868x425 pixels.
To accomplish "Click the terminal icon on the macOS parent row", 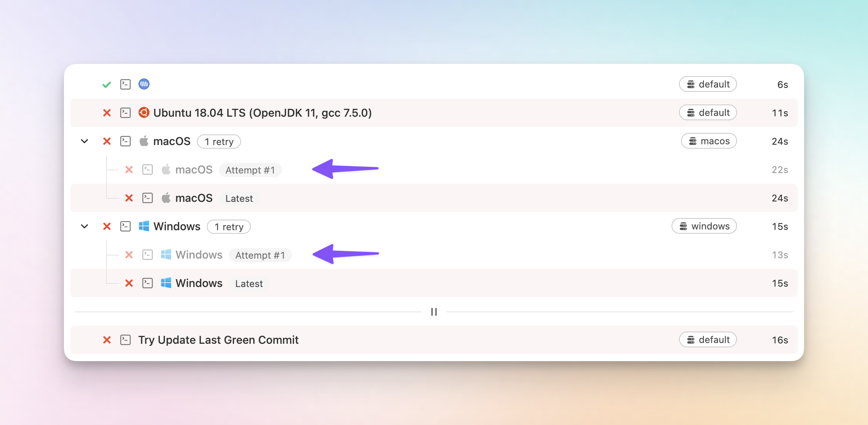I will [125, 141].
